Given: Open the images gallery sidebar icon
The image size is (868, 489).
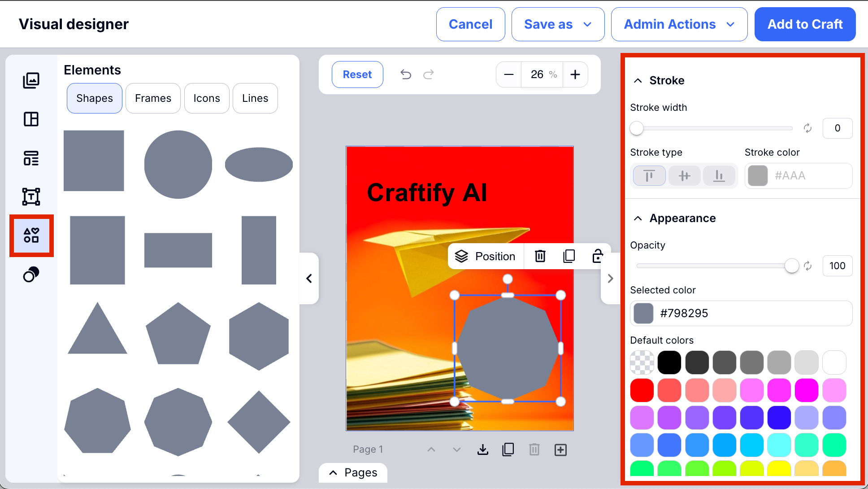Looking at the screenshot, I should click(x=31, y=80).
